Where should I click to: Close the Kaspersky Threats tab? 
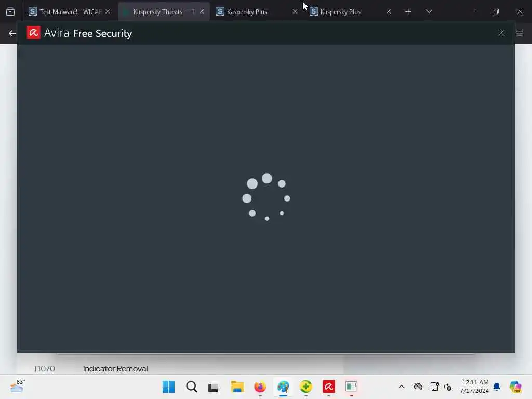(x=202, y=11)
